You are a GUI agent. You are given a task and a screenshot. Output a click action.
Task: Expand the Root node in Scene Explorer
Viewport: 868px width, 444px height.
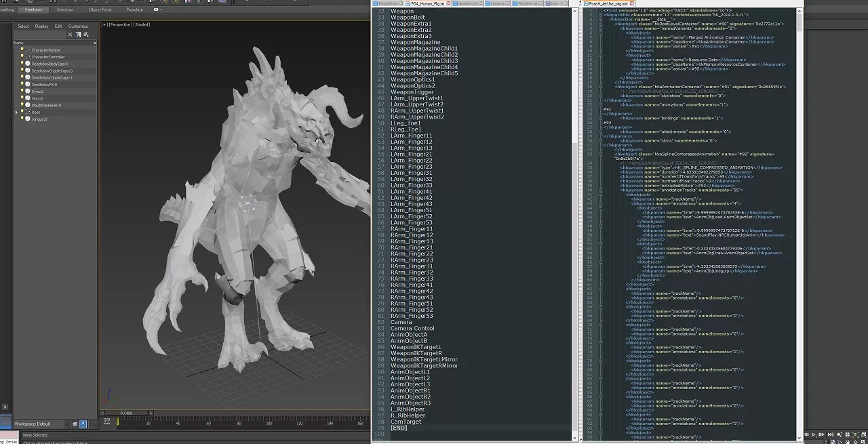(16, 112)
